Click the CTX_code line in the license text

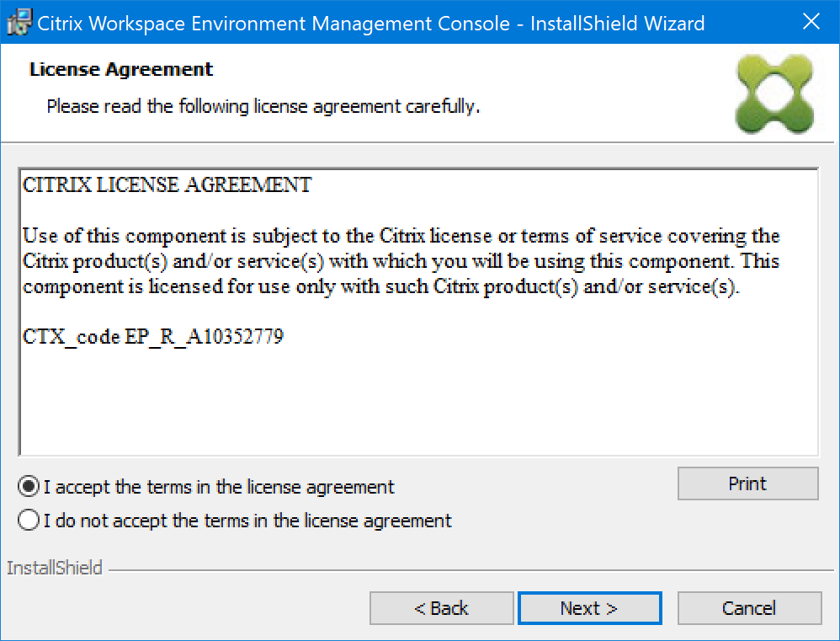tap(153, 338)
